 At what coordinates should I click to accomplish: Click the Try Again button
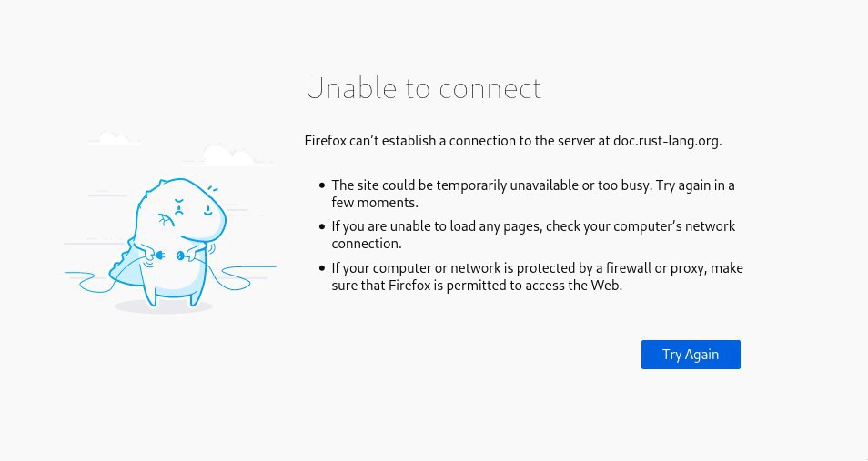pyautogui.click(x=691, y=355)
